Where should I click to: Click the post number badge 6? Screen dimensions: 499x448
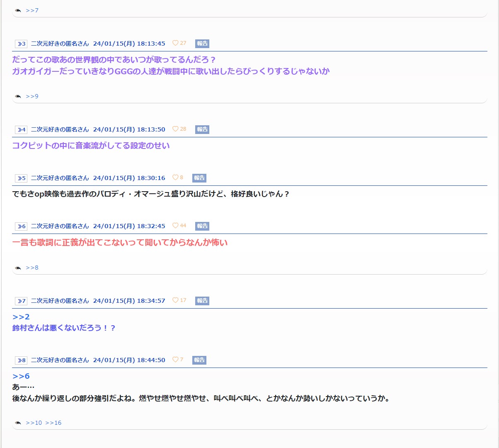tap(21, 226)
